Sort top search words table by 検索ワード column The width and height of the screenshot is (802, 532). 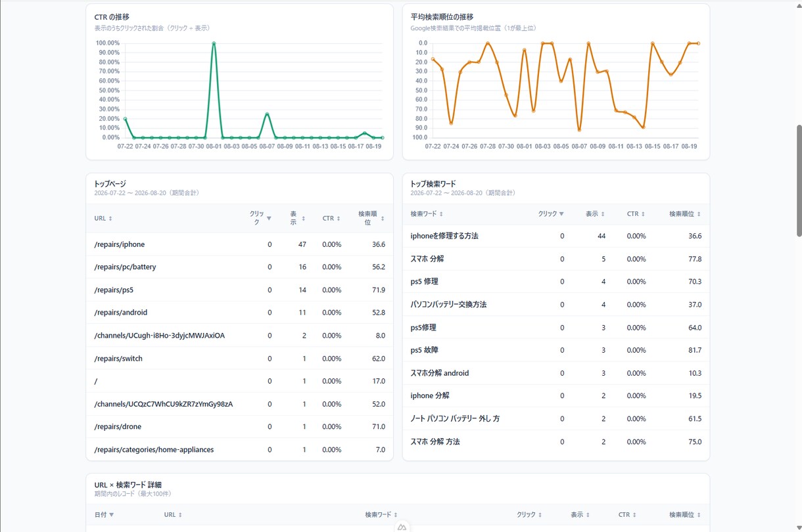coord(427,214)
